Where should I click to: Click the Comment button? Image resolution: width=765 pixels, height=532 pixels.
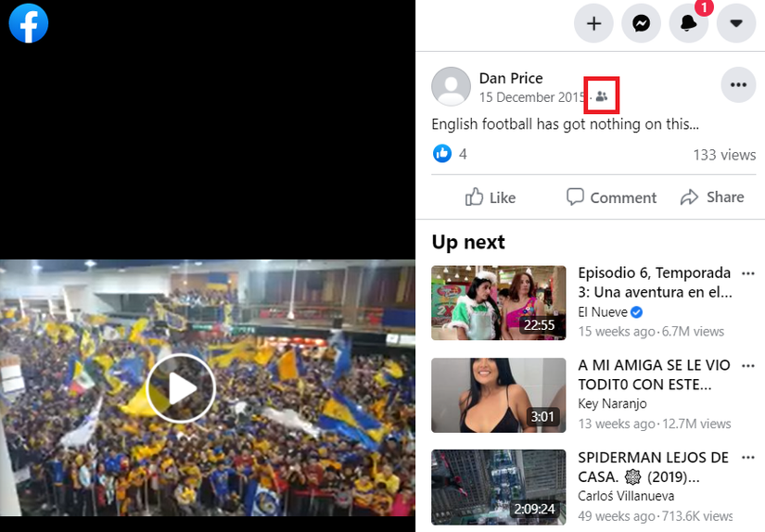(x=611, y=197)
